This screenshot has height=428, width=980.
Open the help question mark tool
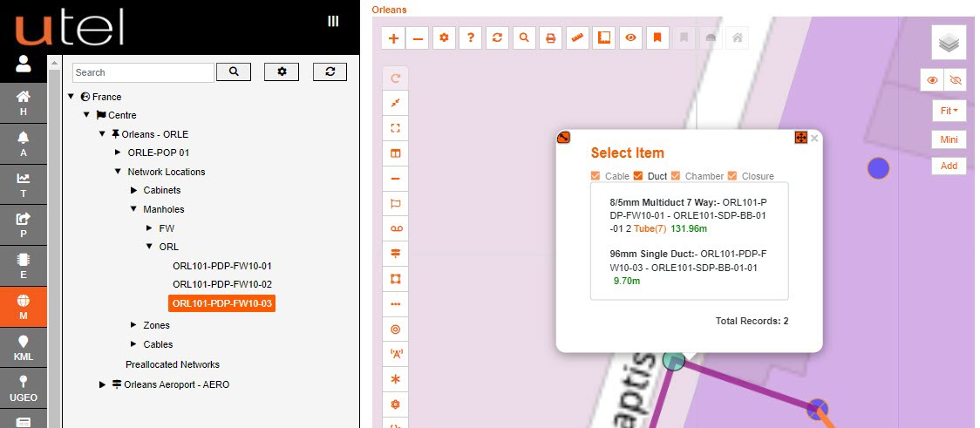tap(471, 38)
